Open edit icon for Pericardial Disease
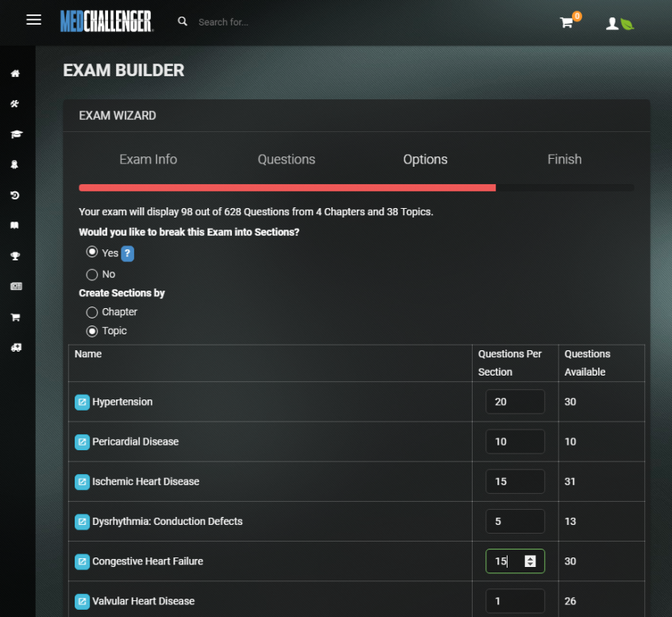 (x=83, y=442)
